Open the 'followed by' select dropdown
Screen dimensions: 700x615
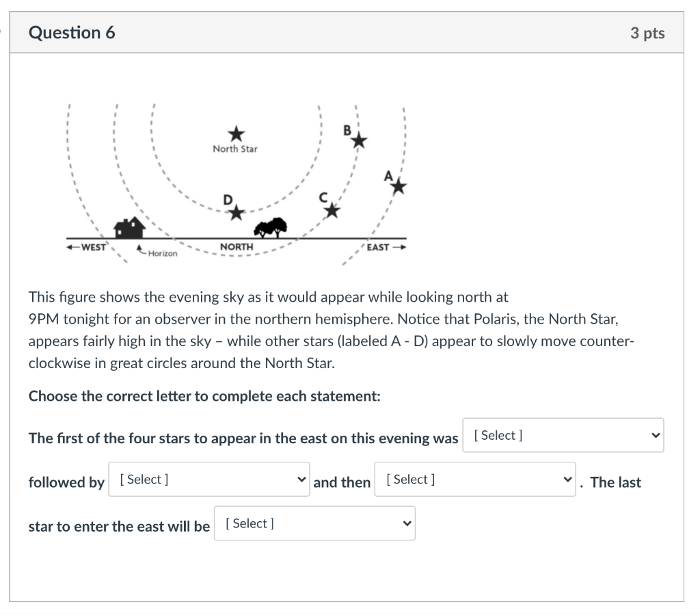(209, 480)
